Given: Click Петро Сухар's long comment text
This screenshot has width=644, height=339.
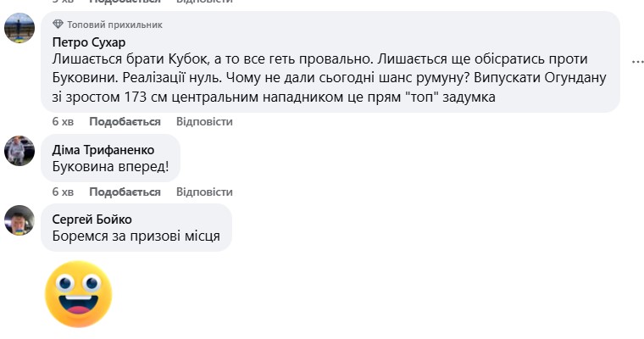Looking at the screenshot, I should pyautogui.click(x=330, y=78).
